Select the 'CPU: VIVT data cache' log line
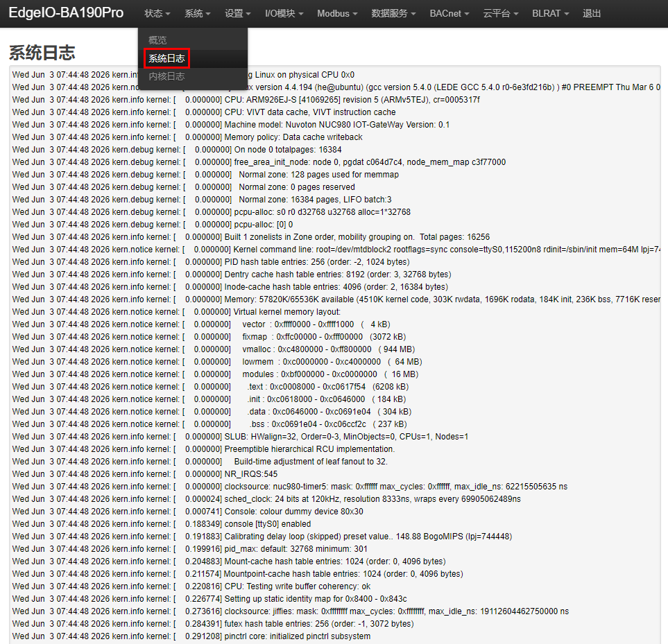The image size is (668, 644). point(204,112)
